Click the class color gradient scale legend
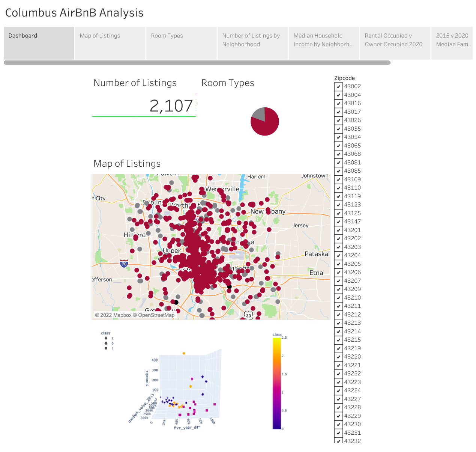 pos(276,383)
